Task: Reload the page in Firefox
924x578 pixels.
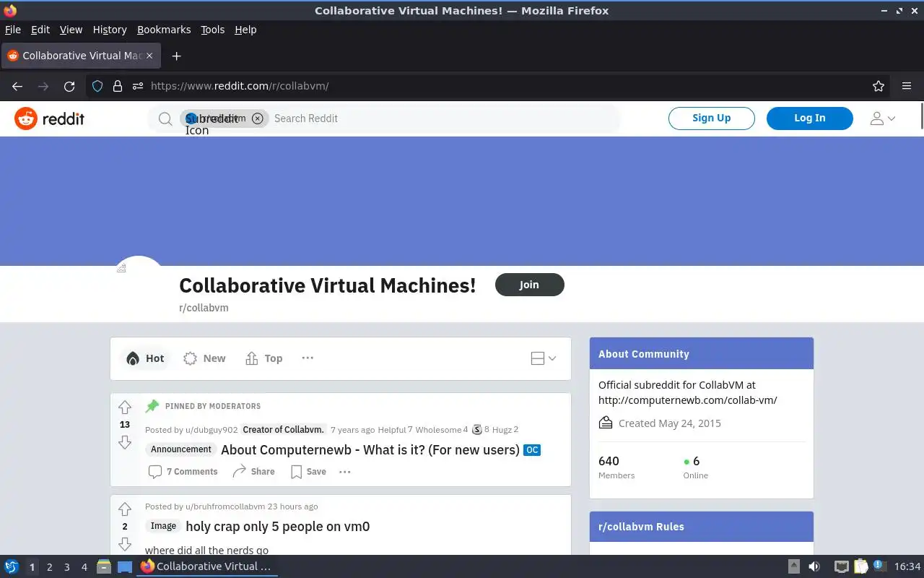Action: [69, 86]
